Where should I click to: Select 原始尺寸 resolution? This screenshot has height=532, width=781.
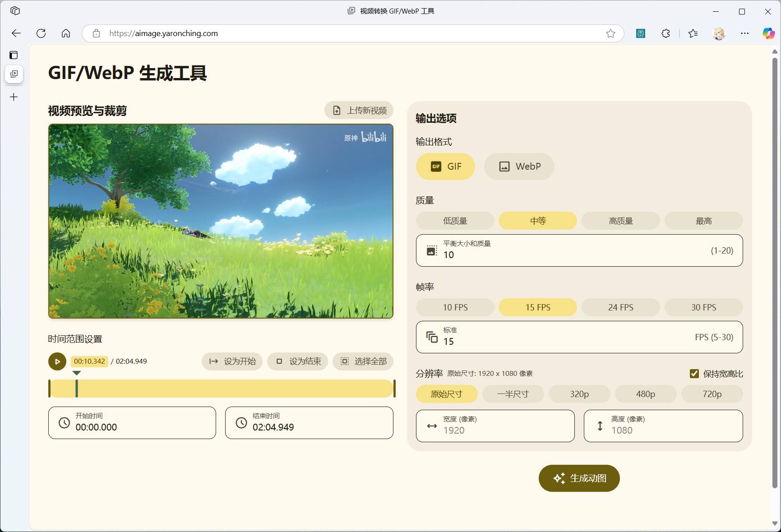pos(447,394)
